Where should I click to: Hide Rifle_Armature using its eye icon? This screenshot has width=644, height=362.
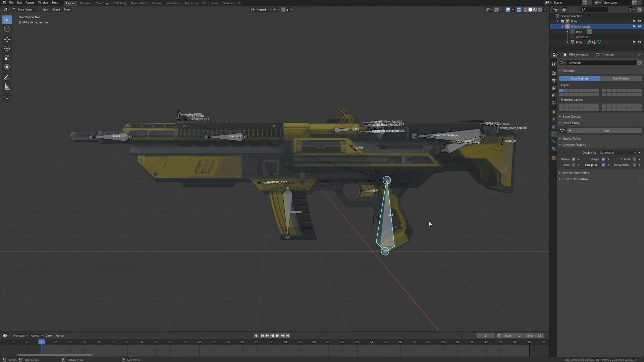point(639,27)
